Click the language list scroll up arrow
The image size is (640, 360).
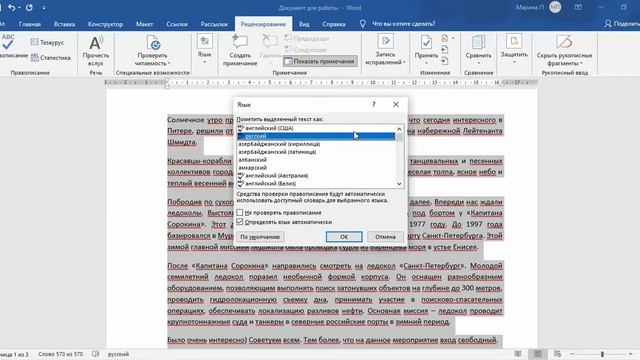pyautogui.click(x=399, y=129)
